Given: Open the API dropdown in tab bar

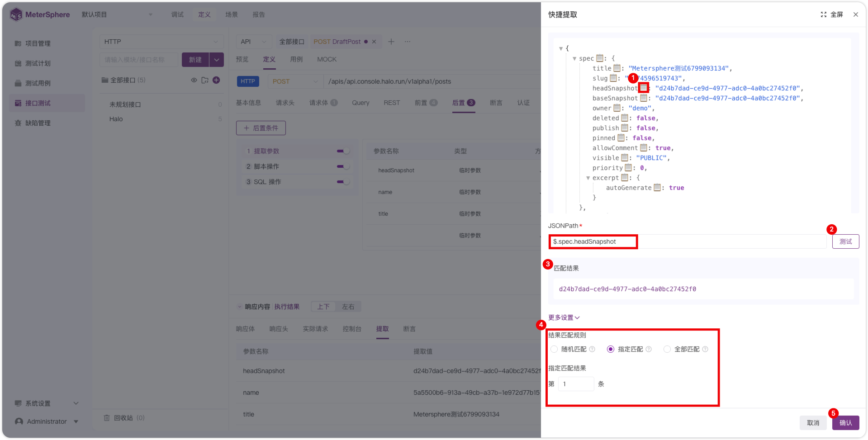Looking at the screenshot, I should tap(254, 42).
